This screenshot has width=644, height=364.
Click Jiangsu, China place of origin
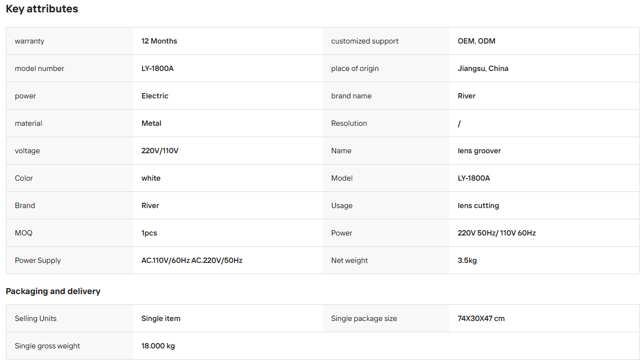pos(483,68)
